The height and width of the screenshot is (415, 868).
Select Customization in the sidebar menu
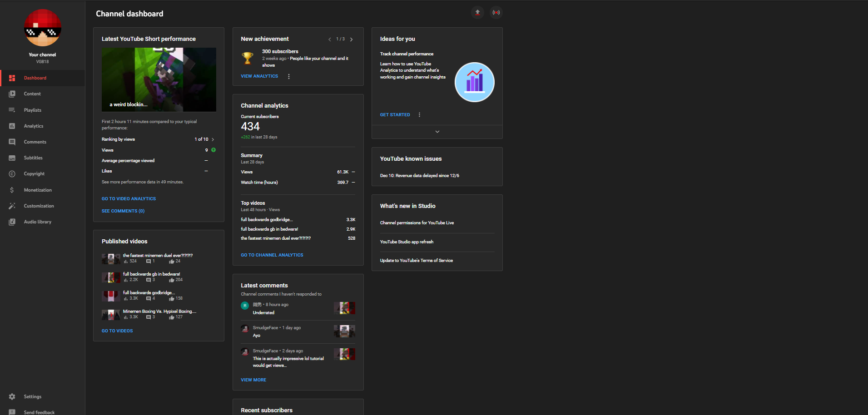pos(43,206)
